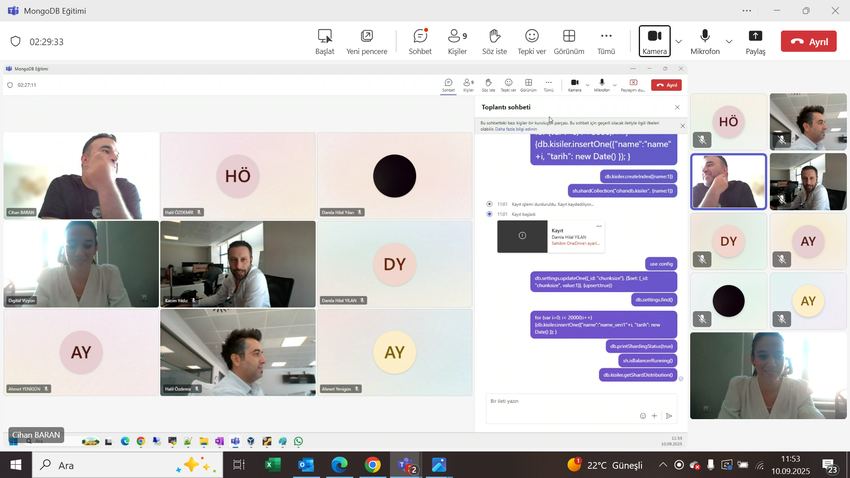Open meeting in Yeni pencere
Viewport: 850px width, 478px height.
366,42
